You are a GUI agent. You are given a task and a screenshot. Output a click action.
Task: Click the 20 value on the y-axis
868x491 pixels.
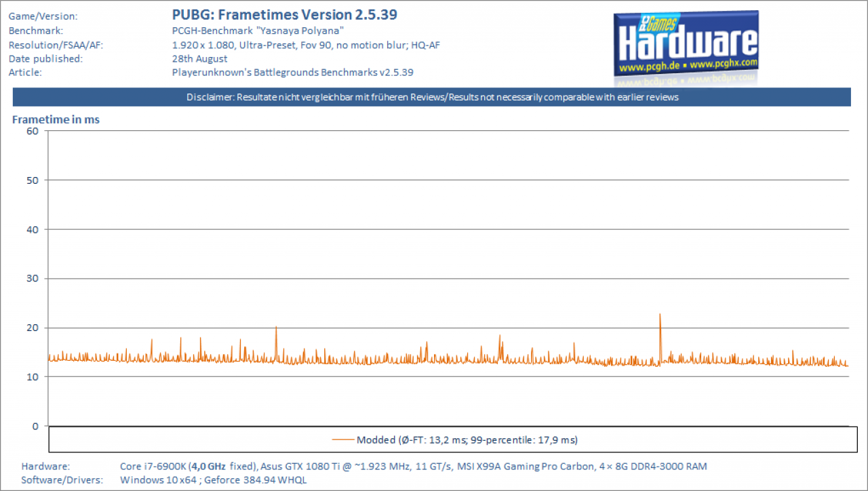(32, 328)
